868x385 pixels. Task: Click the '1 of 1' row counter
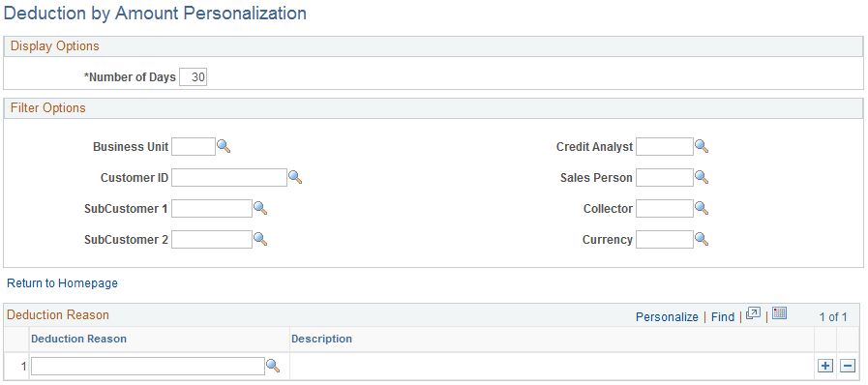833,317
